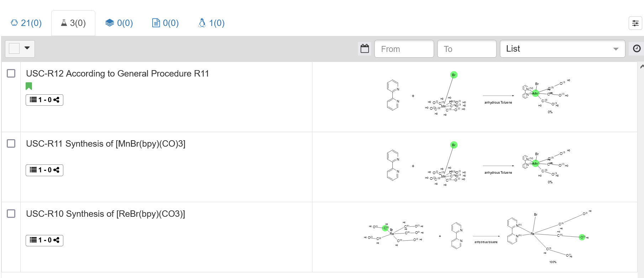Click the share icon on USC-R11 entry
Viewport: 644px width, 278px height.
[x=57, y=170]
